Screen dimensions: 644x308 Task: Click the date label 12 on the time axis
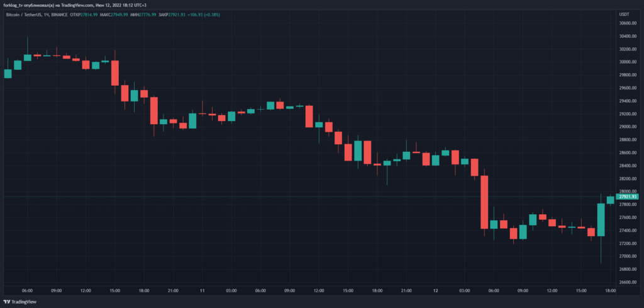[436, 290]
